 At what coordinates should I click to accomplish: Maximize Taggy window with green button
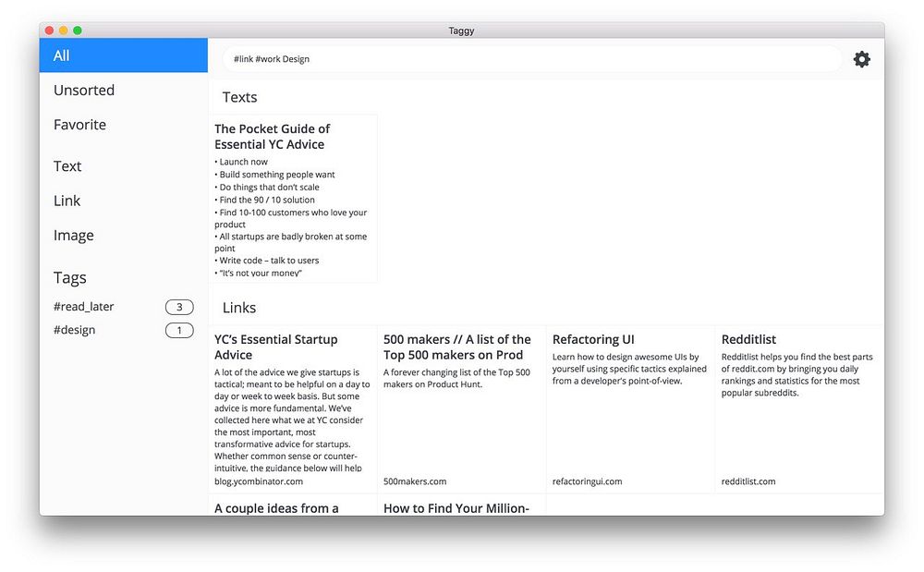pyautogui.click(x=78, y=30)
